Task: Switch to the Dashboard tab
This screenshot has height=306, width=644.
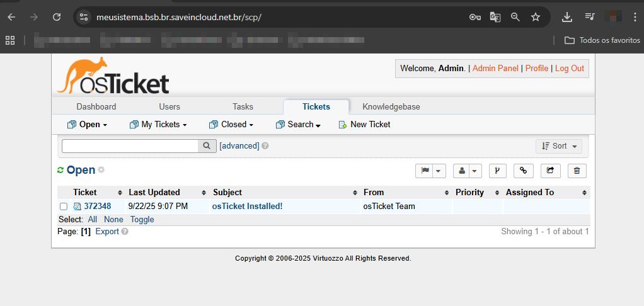Action: coord(96,107)
